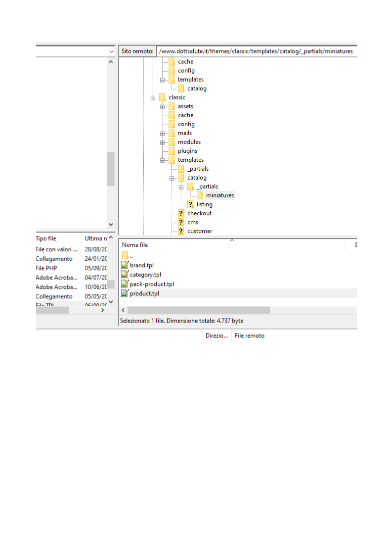This screenshot has height=555, width=392.
Task: Select the listing folder in tree
Action: 205,204
